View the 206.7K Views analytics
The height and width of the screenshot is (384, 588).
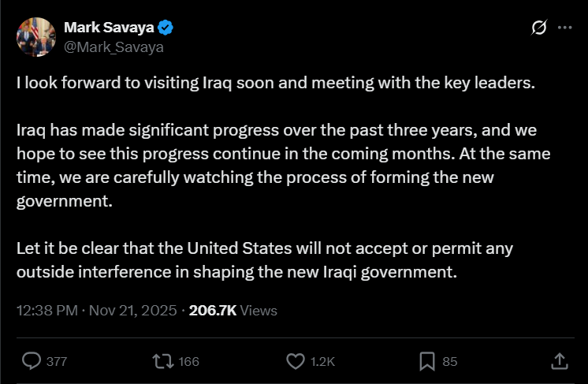pos(233,310)
